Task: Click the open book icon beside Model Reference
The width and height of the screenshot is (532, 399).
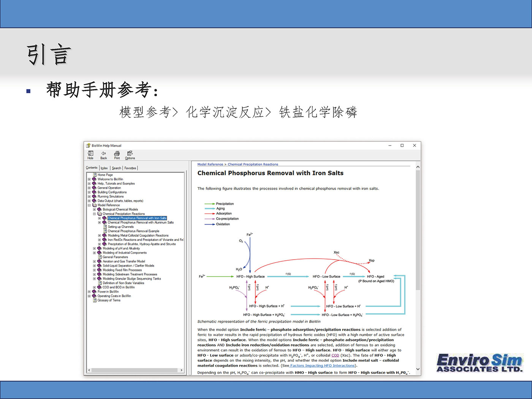Action: point(94,205)
